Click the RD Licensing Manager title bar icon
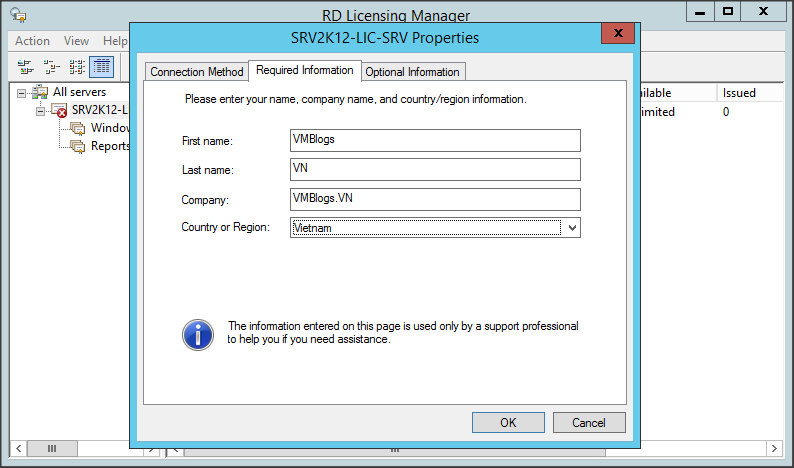Viewport: 794px width, 468px height. [18, 14]
